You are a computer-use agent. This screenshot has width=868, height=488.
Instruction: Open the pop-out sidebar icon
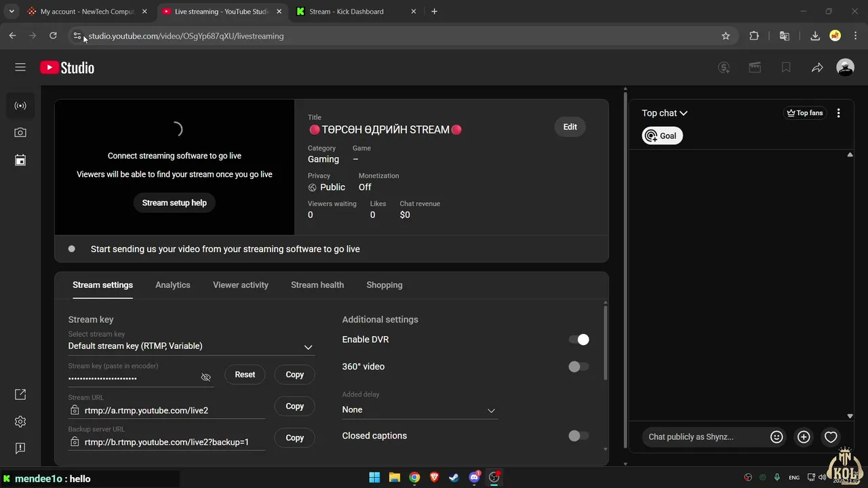click(x=20, y=394)
